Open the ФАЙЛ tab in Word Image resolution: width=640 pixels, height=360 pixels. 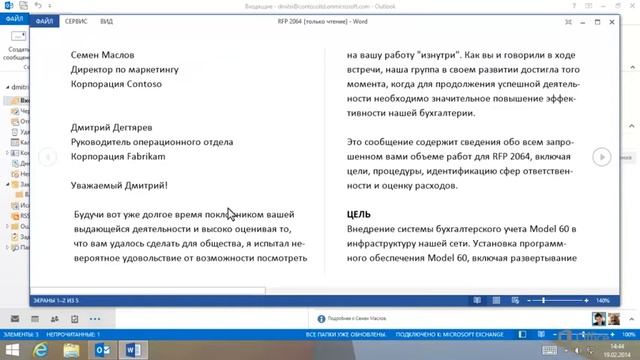pyautogui.click(x=44, y=21)
